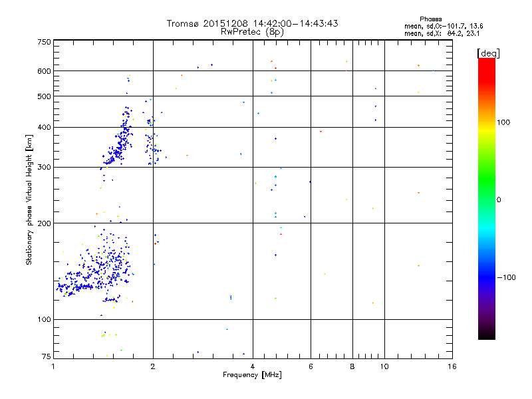Click the '100' colorbar tick label
532x399 pixels.
point(503,122)
